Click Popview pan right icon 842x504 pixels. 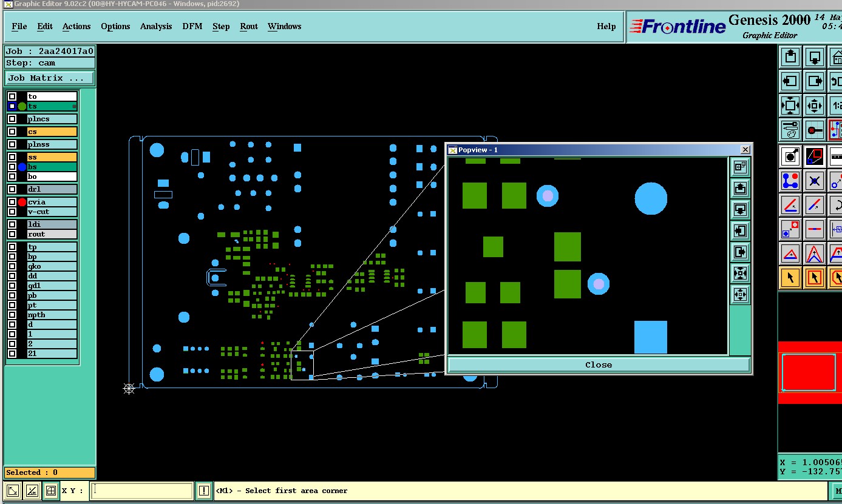tap(740, 252)
